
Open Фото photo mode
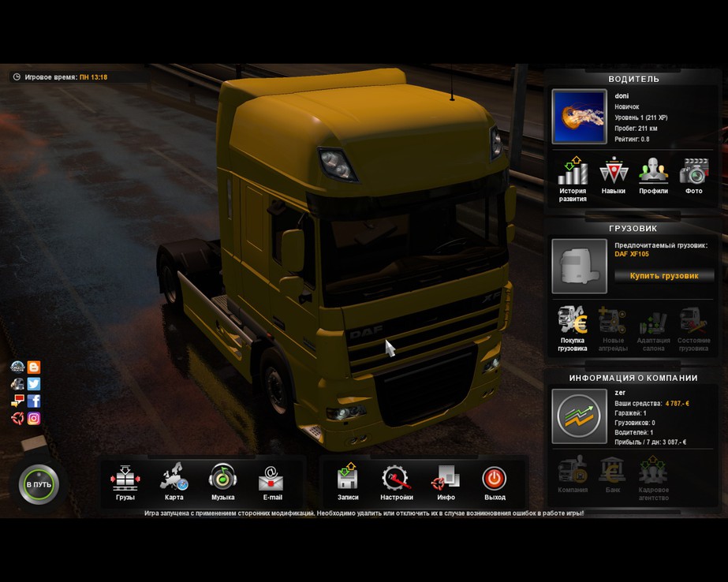tap(693, 175)
